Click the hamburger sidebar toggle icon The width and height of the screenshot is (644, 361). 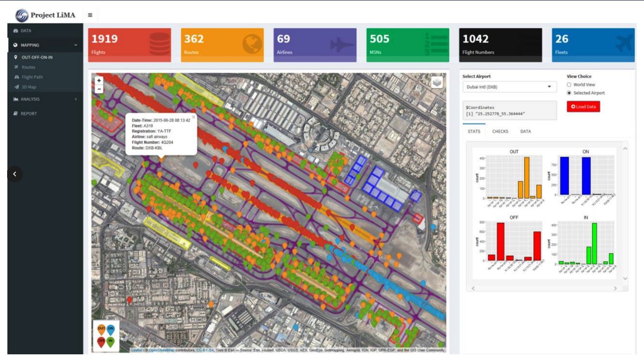90,15
